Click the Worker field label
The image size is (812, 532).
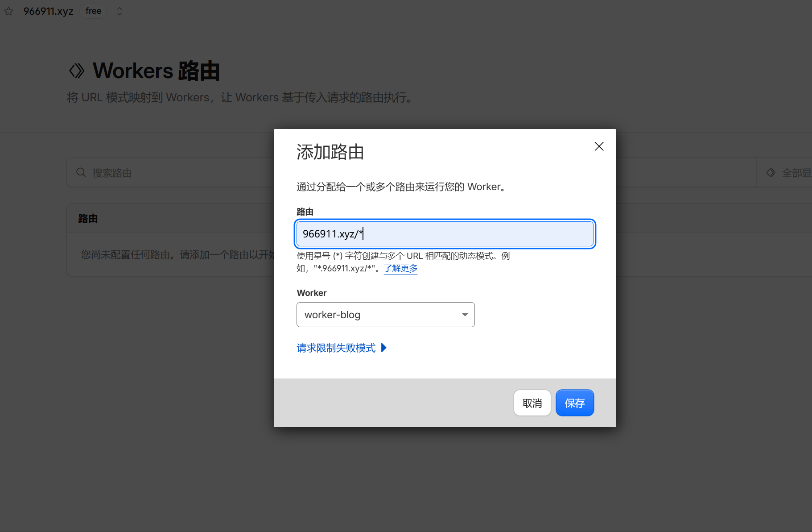(x=312, y=293)
